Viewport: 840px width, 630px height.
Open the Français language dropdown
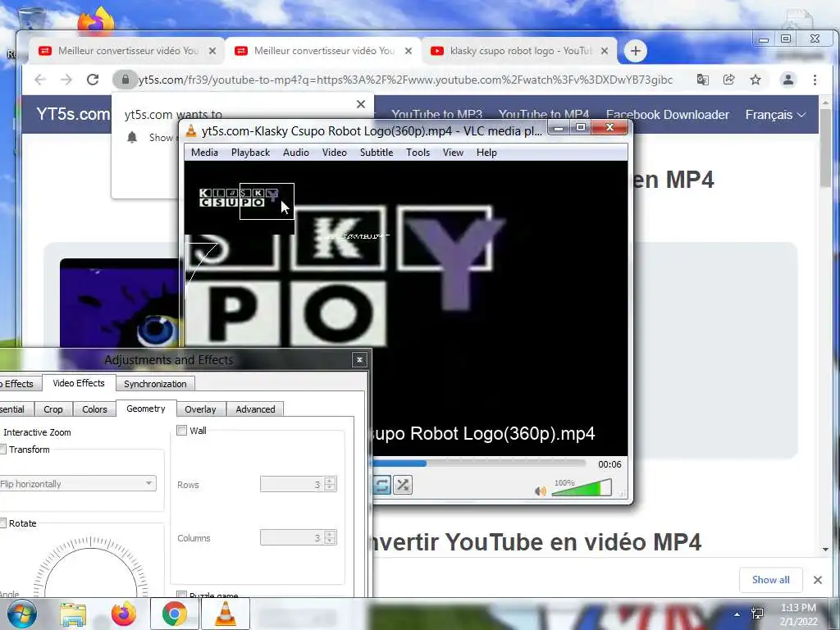(774, 115)
